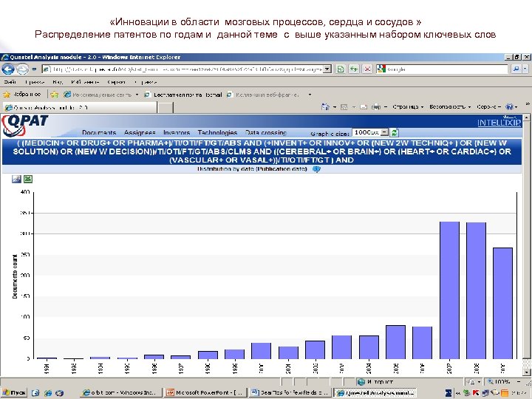Open the Безопасность command bar dropdown

click(450, 107)
